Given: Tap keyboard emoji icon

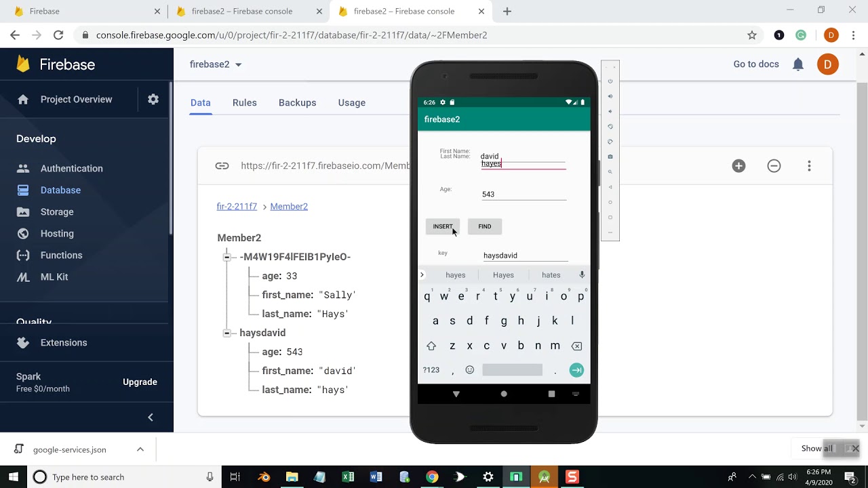Looking at the screenshot, I should click(469, 370).
